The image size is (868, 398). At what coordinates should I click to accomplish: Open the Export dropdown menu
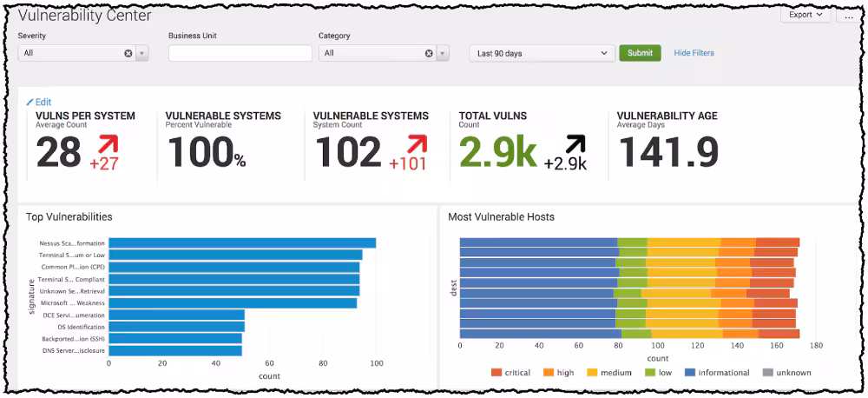click(x=805, y=15)
